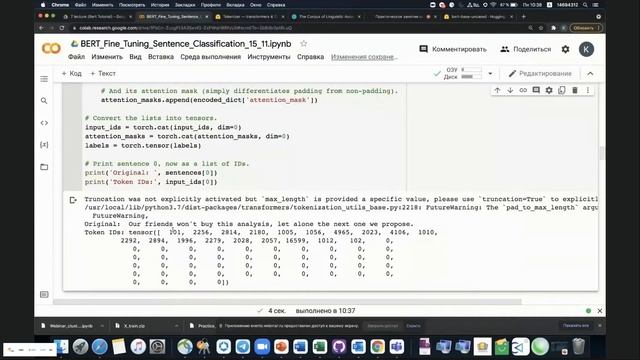Add a code cell with + Код

[71, 73]
